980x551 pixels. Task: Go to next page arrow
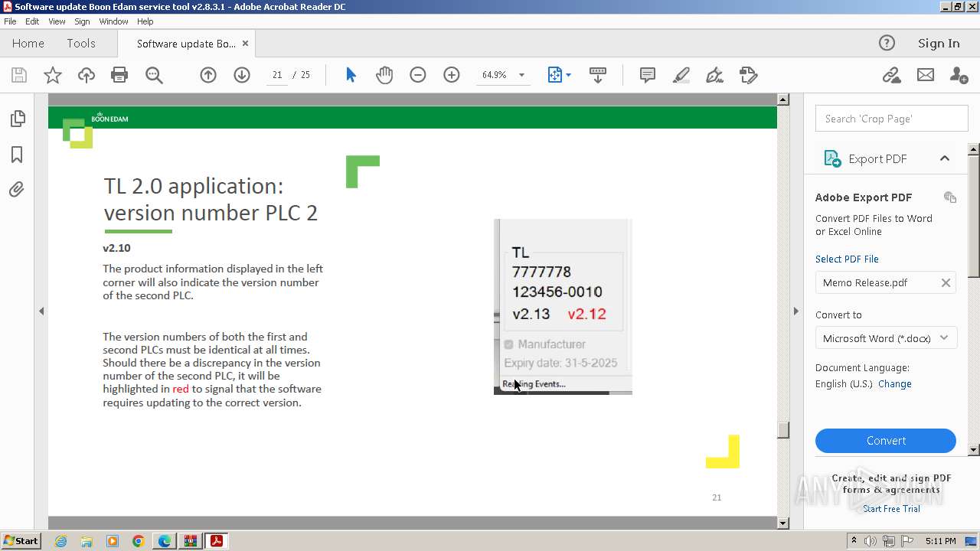(x=242, y=75)
